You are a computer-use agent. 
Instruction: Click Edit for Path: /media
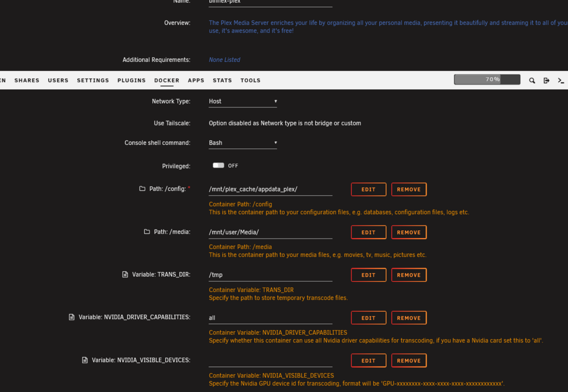(369, 232)
